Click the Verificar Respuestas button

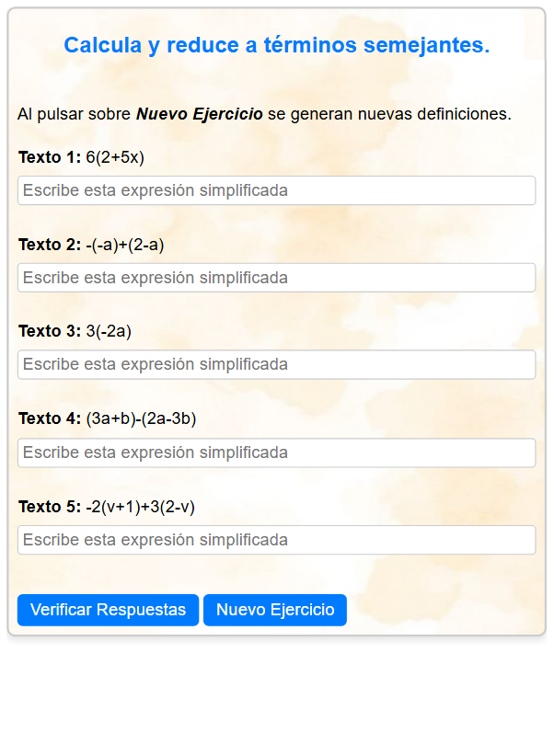point(108,610)
